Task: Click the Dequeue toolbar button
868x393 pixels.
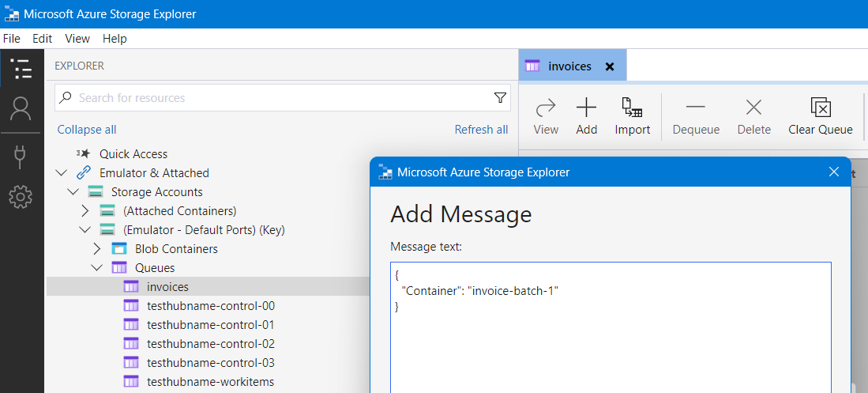Action: point(696,116)
